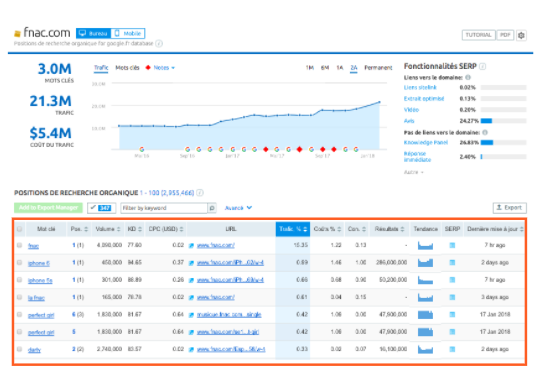The image size is (541, 386).
Task: Switch to Mobile view
Action: point(128,33)
